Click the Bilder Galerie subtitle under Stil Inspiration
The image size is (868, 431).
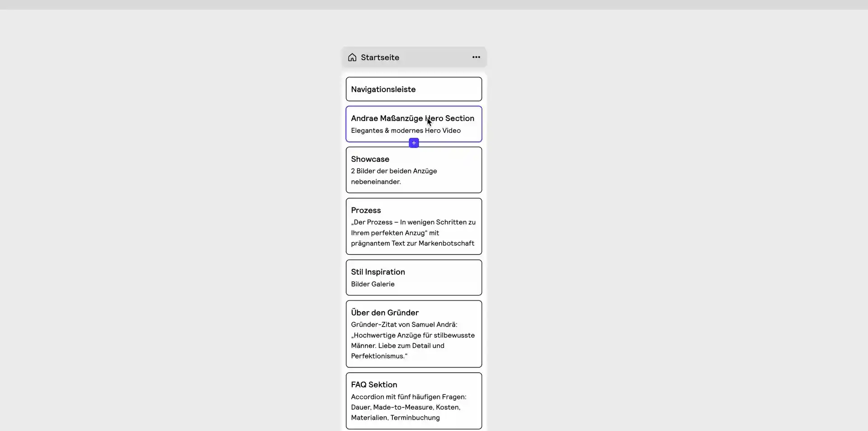click(373, 284)
